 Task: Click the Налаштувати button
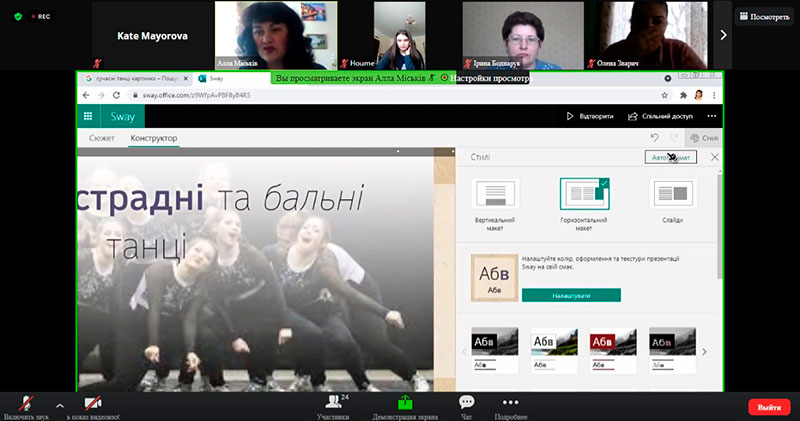coord(571,295)
